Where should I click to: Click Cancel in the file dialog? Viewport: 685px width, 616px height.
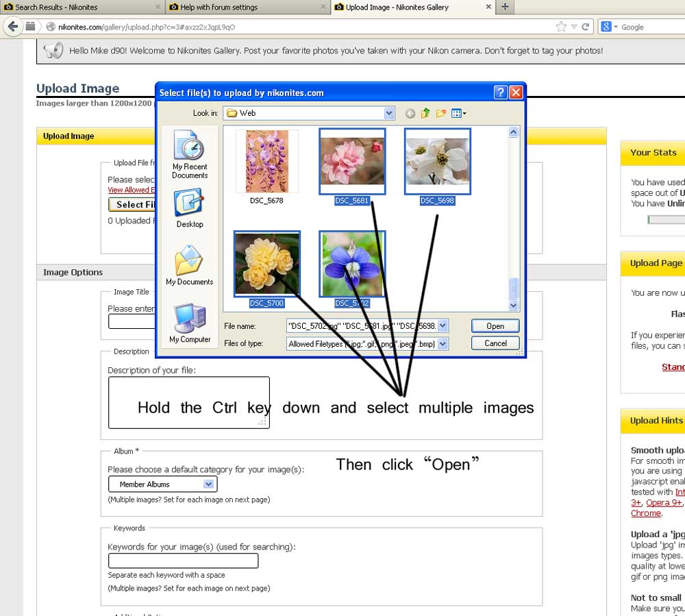(495, 343)
